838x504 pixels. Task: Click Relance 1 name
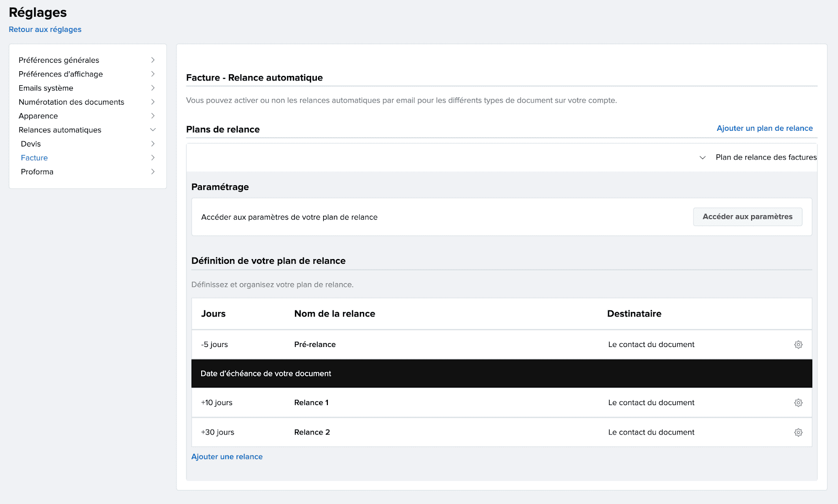coord(311,402)
